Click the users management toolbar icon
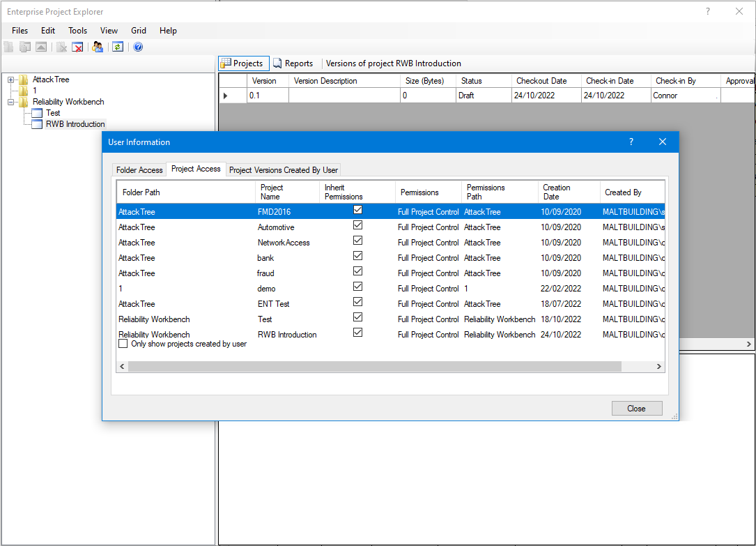This screenshot has width=756, height=546. tap(98, 47)
